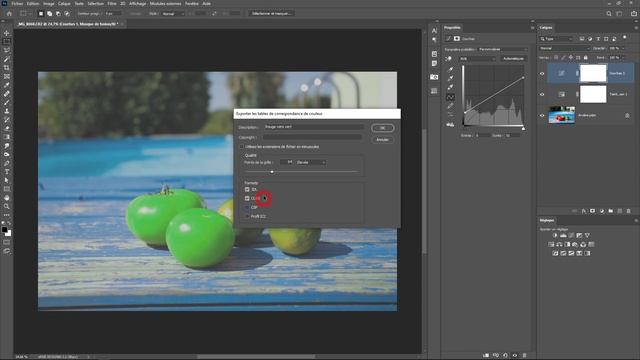The image size is (640, 360).
Task: Toggle the CSP format checkbox
Action: pos(247,207)
